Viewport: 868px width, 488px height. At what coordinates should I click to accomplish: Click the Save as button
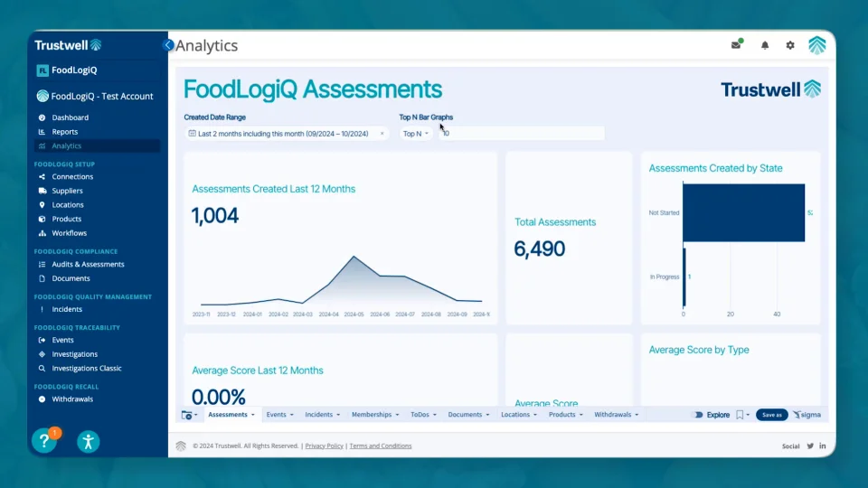(771, 415)
